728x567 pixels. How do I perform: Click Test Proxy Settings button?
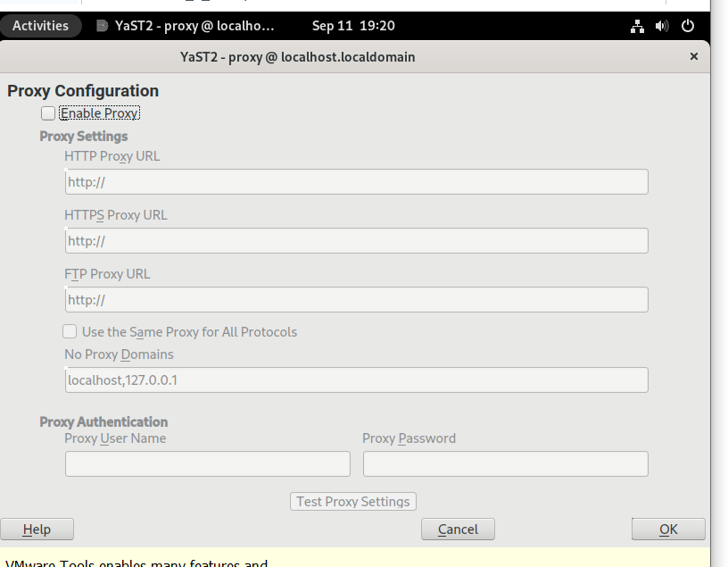coord(353,502)
